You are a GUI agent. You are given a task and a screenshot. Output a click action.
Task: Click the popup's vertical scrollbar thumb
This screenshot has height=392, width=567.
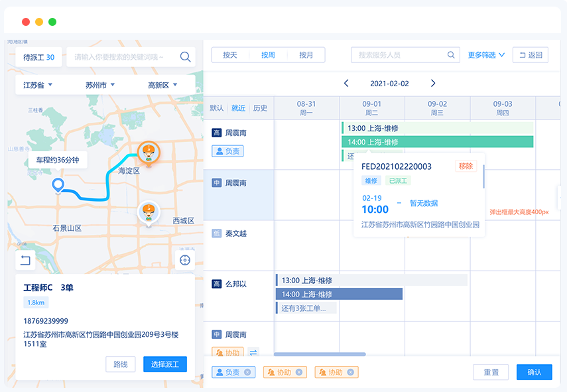[483, 177]
